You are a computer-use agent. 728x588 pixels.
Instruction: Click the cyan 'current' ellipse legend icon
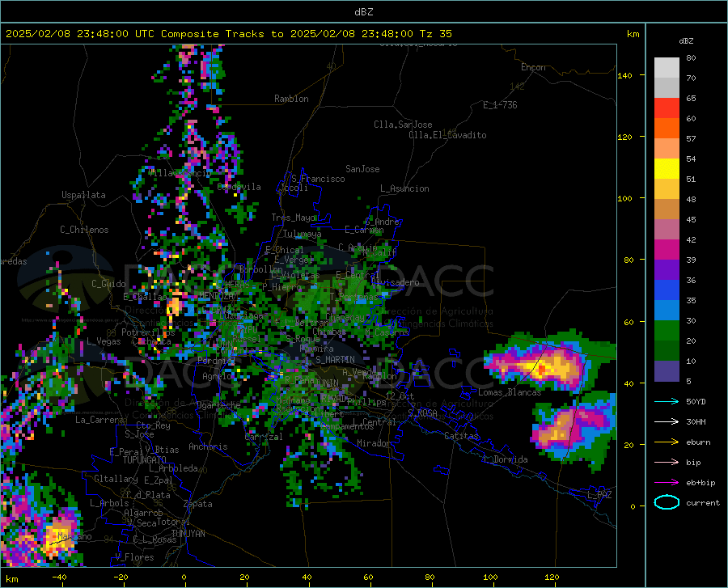click(667, 502)
